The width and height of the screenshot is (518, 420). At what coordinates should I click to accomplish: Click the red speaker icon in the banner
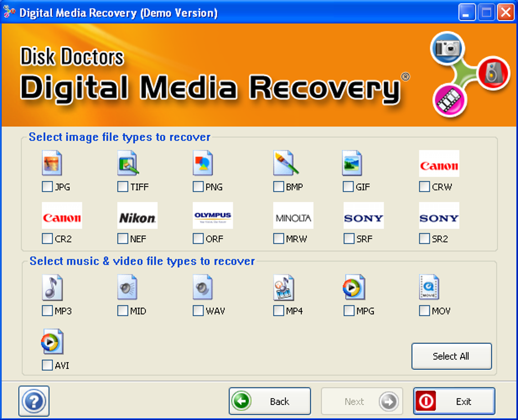494,73
